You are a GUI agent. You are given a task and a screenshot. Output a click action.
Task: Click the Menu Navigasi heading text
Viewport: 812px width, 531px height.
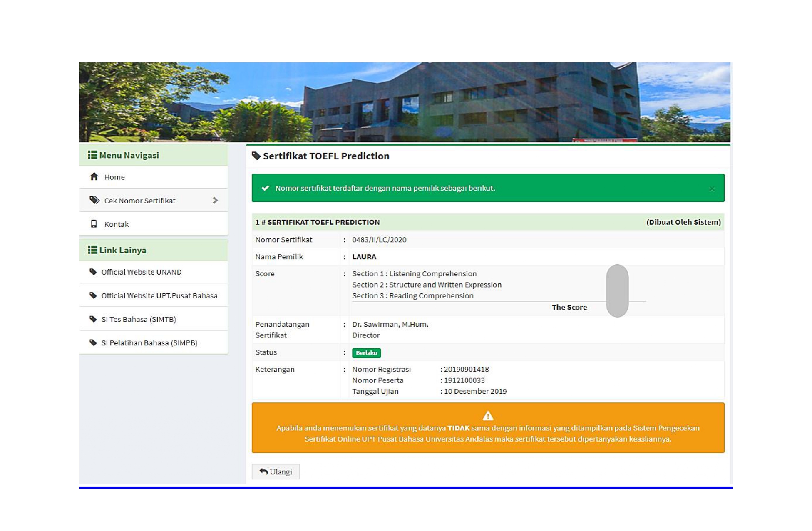click(129, 155)
